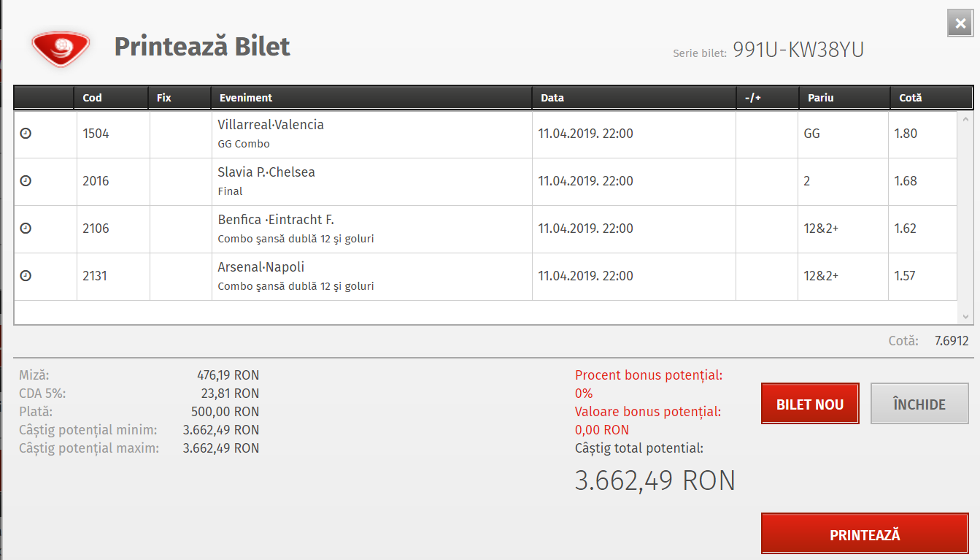Image resolution: width=980 pixels, height=560 pixels.
Task: Click the date for Villarreal·Valencia
Action: point(585,134)
